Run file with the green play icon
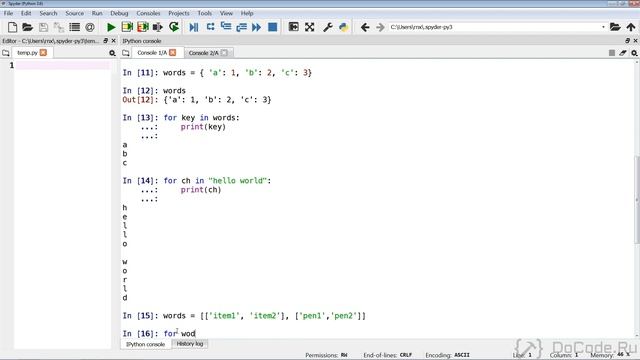 (111, 27)
